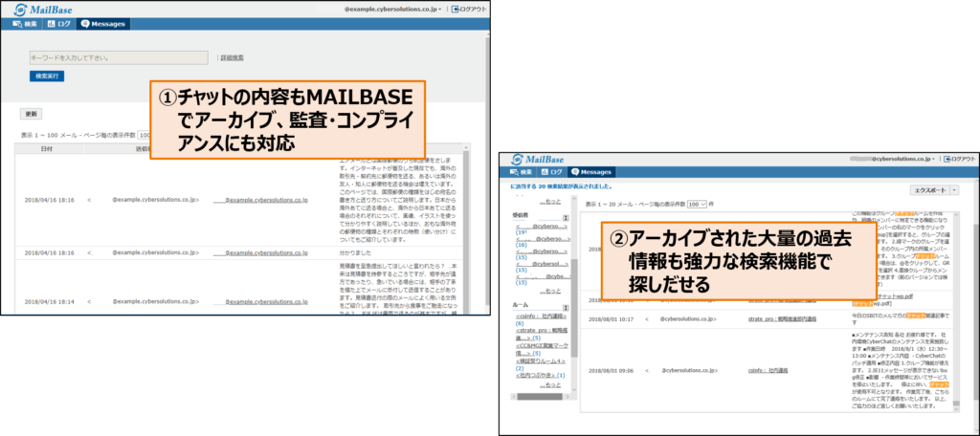The height and width of the screenshot is (436, 980).
Task: Open ログ tab in right window
Action: (551, 172)
